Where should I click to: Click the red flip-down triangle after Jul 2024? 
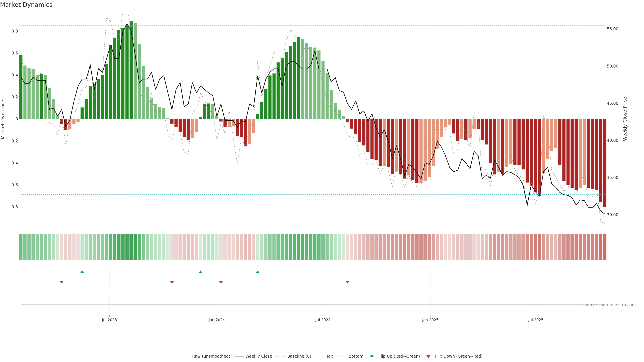(347, 282)
